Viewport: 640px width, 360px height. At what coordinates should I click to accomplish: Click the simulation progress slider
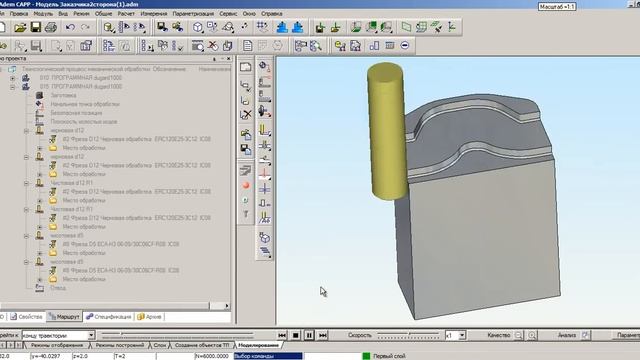(x=178, y=336)
